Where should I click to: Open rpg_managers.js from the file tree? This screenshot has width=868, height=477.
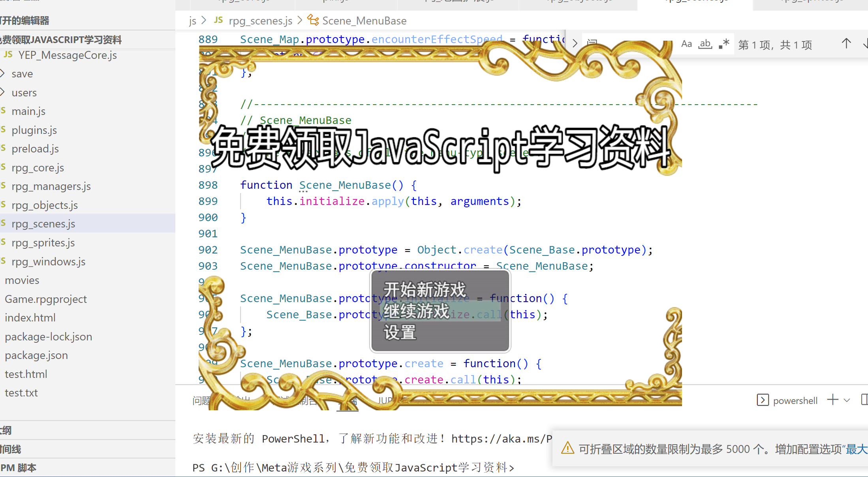pyautogui.click(x=51, y=186)
